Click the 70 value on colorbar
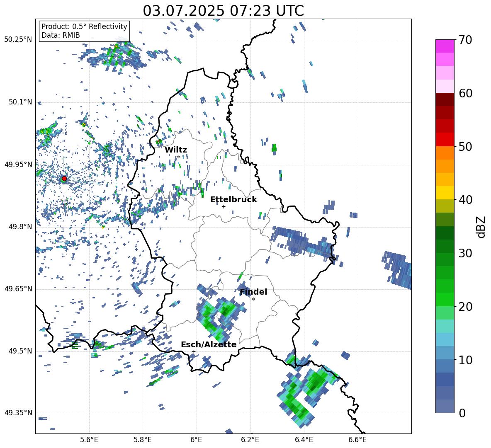 point(465,40)
